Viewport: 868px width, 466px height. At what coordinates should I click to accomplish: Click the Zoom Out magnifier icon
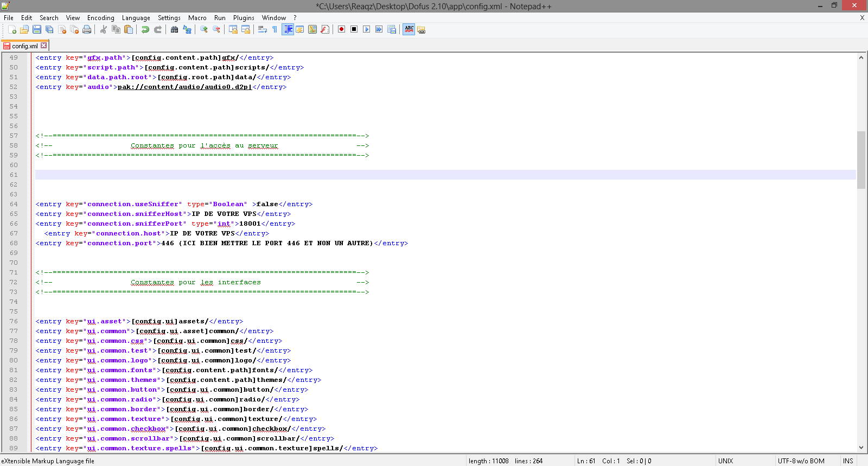[216, 29]
